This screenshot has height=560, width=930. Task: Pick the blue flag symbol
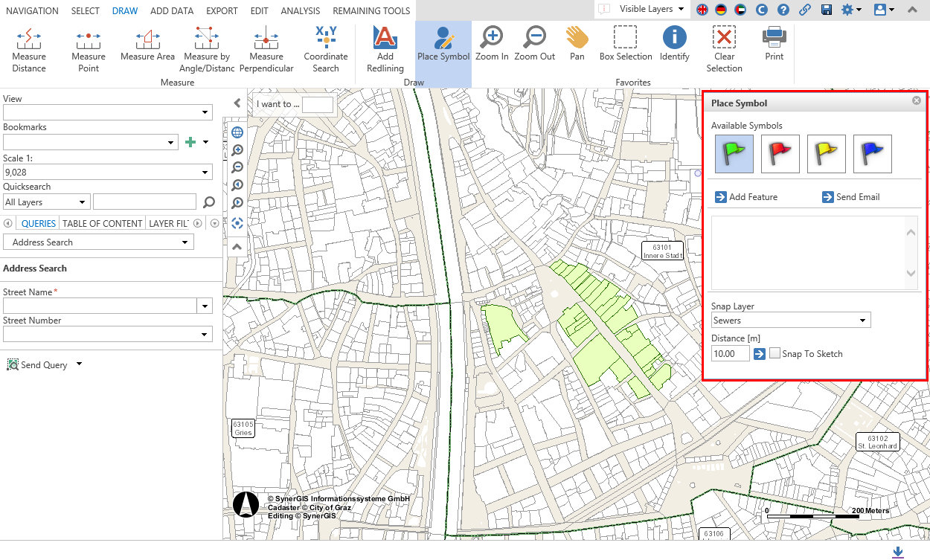click(x=872, y=154)
